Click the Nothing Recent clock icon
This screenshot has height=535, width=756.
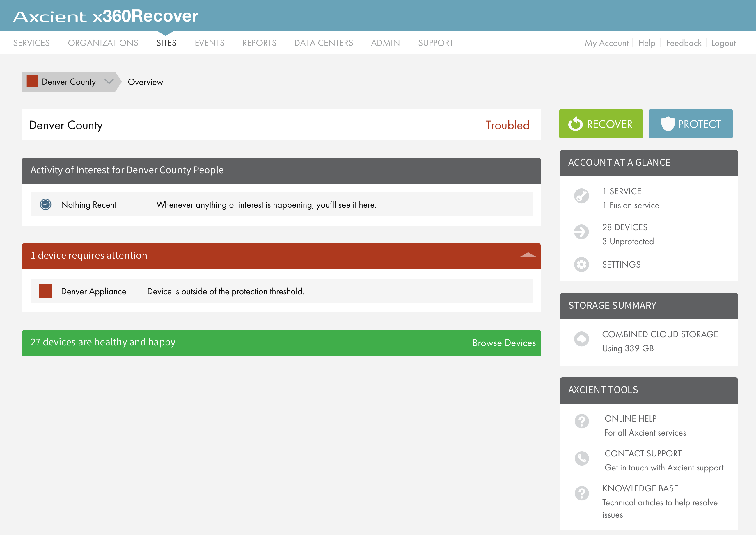click(x=45, y=205)
